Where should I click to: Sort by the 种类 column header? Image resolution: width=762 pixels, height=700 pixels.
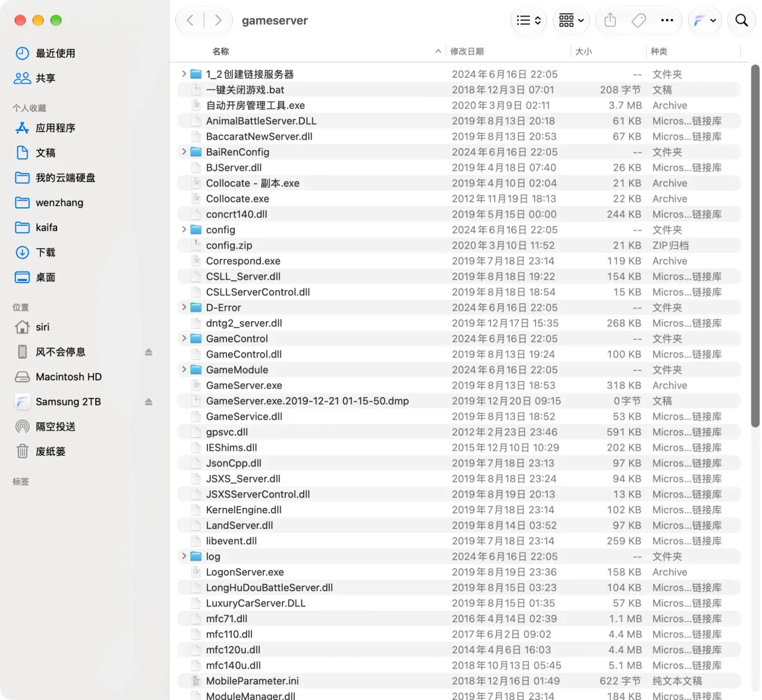(659, 51)
